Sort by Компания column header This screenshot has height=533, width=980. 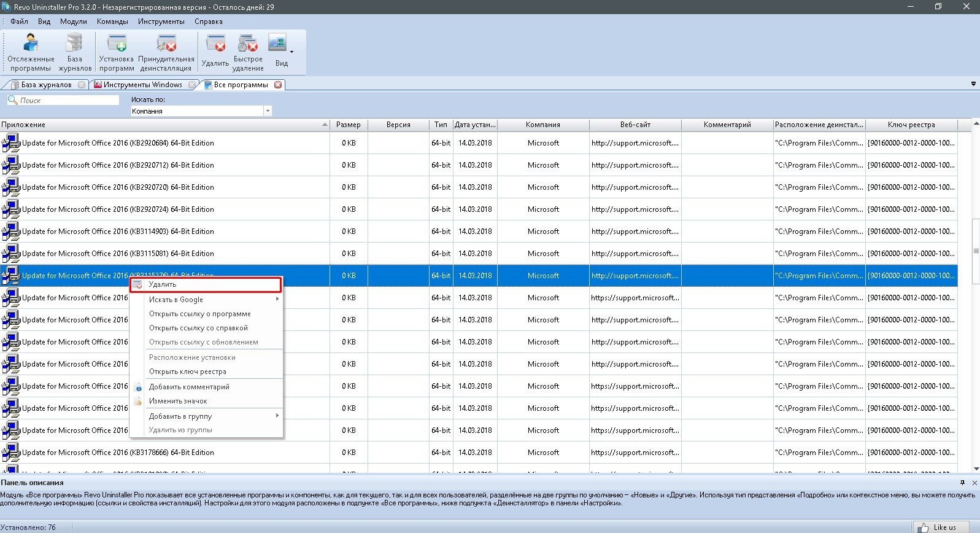click(543, 125)
